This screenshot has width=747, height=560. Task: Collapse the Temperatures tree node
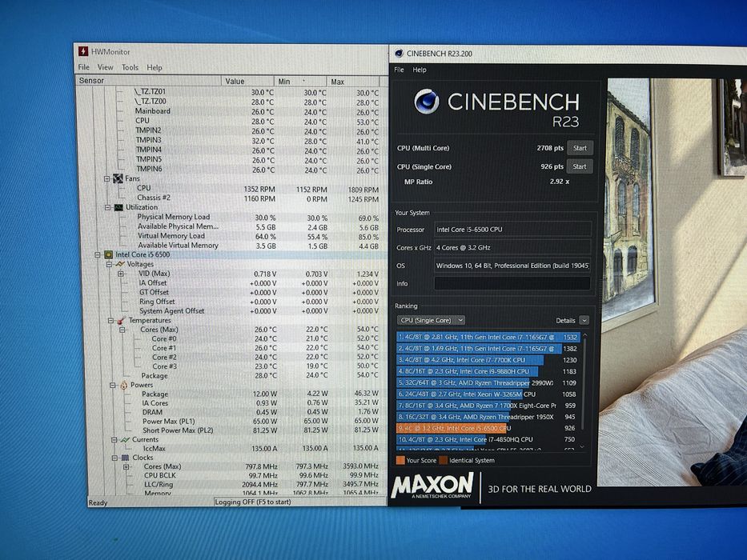point(110,321)
